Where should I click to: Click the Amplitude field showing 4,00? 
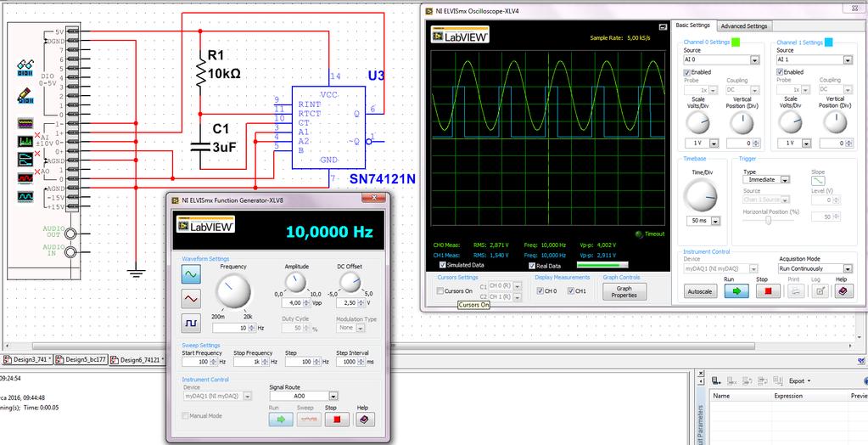294,303
